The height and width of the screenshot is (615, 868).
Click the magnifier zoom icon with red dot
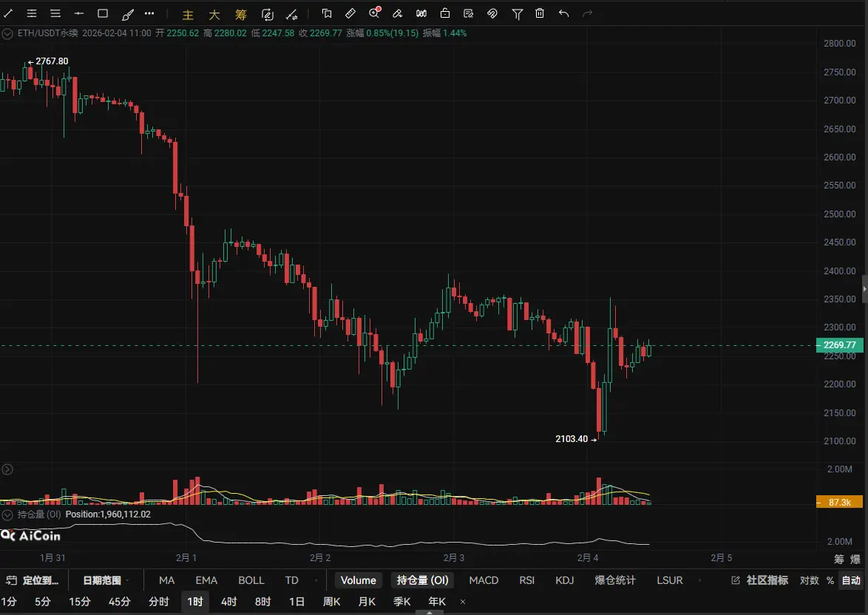(375, 13)
